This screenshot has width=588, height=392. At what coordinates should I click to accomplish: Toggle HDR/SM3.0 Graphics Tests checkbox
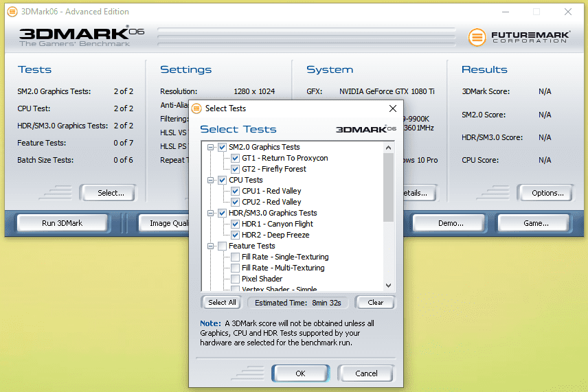coord(222,213)
